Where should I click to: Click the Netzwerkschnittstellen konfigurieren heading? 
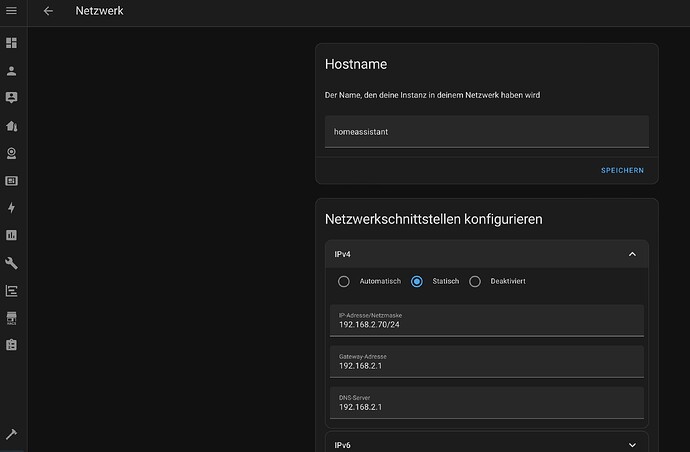click(433, 219)
